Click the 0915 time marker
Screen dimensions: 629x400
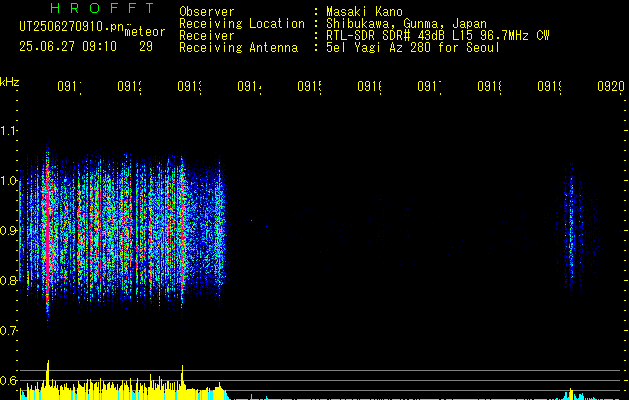(310, 86)
